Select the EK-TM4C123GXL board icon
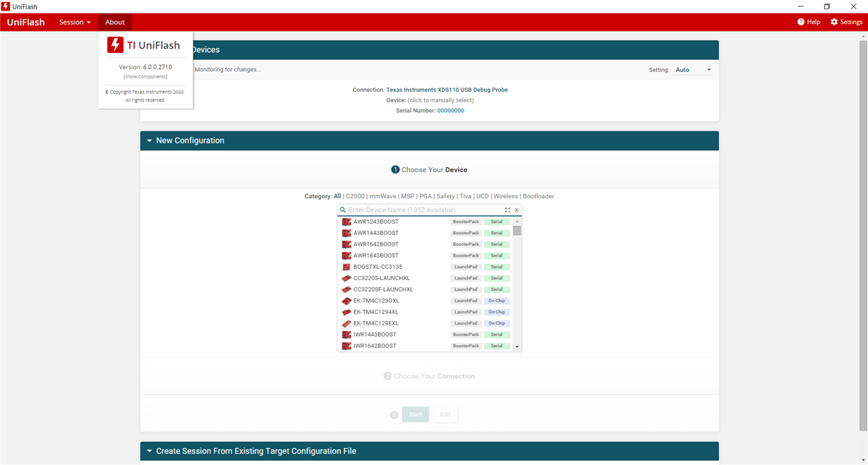 tap(346, 301)
